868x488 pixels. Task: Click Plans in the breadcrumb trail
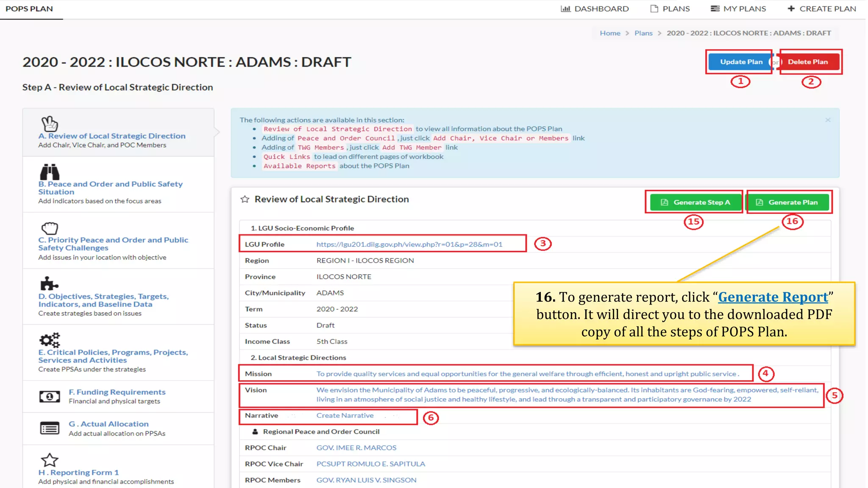coord(643,33)
